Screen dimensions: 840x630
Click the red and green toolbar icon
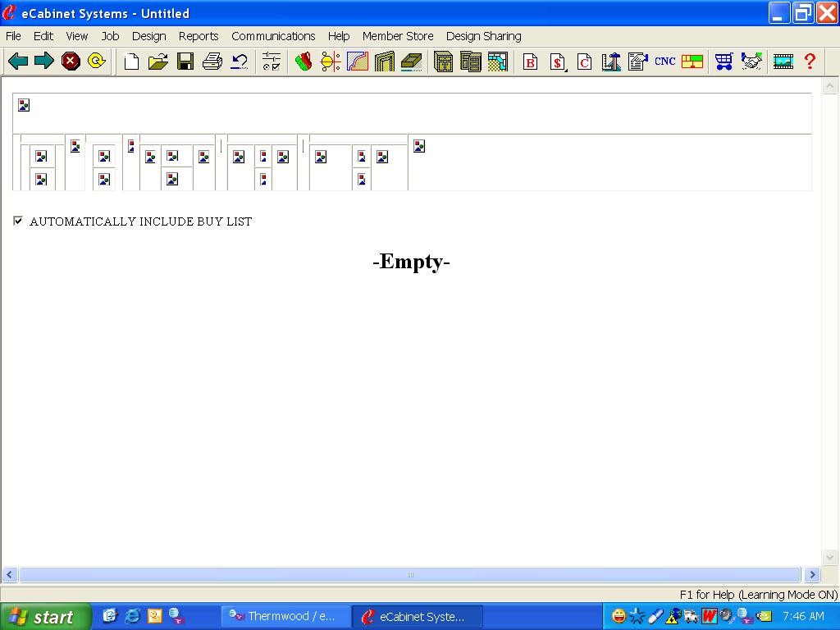coord(304,62)
